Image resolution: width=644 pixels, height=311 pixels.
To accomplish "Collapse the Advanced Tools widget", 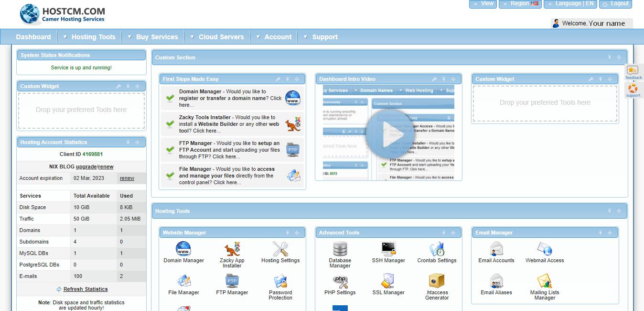I will 444,233.
